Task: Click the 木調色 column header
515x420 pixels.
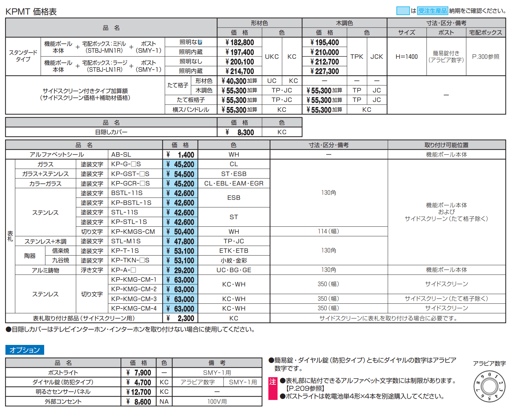Action: 344,23
